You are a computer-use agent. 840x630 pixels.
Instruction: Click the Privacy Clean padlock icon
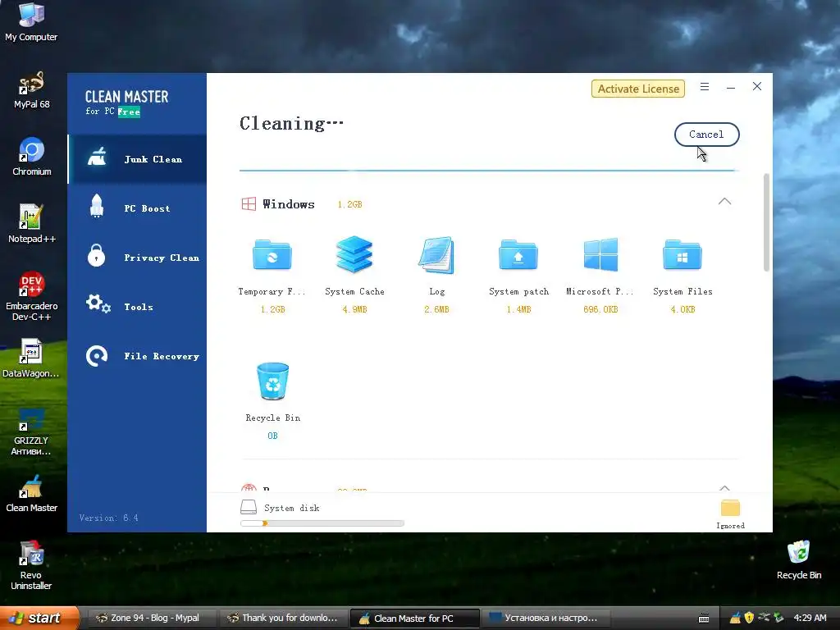pos(97,255)
